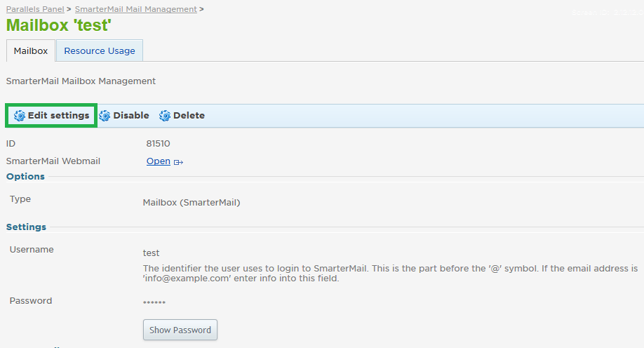644x348 pixels.
Task: Collapse the Options section header
Action: (x=25, y=176)
